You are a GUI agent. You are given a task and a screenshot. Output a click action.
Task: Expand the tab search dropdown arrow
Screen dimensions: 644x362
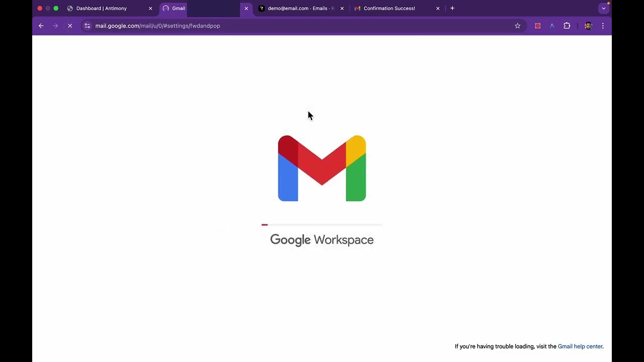(604, 8)
